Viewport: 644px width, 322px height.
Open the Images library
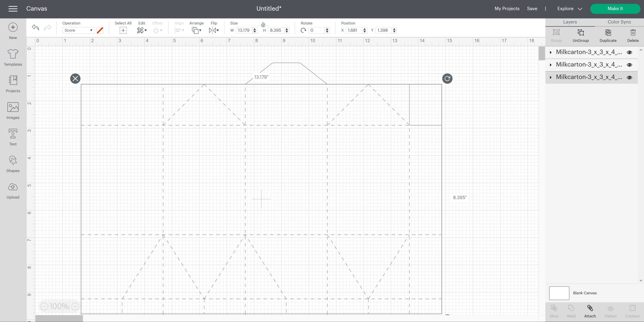point(13,111)
